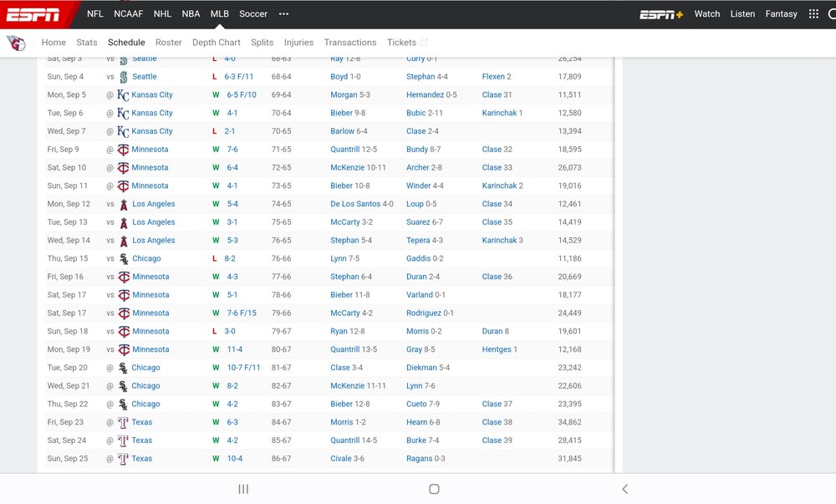Click winning pitcher De Los Santos on Sep 12

pyautogui.click(x=355, y=204)
